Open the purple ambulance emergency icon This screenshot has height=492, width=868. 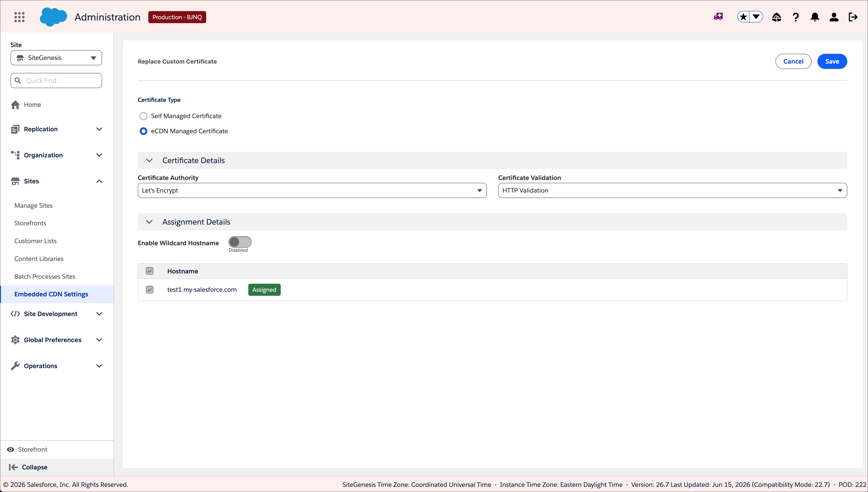(718, 16)
